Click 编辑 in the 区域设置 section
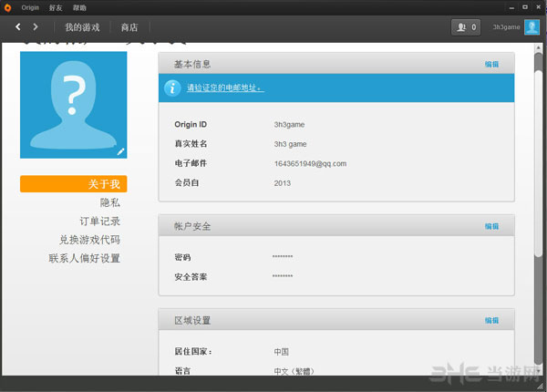547x392 pixels. click(491, 321)
